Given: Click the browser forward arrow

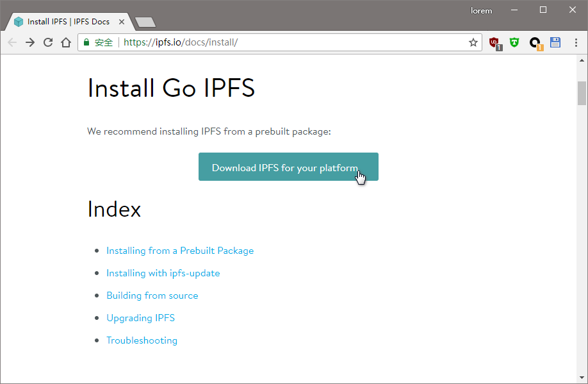Looking at the screenshot, I should pos(30,42).
